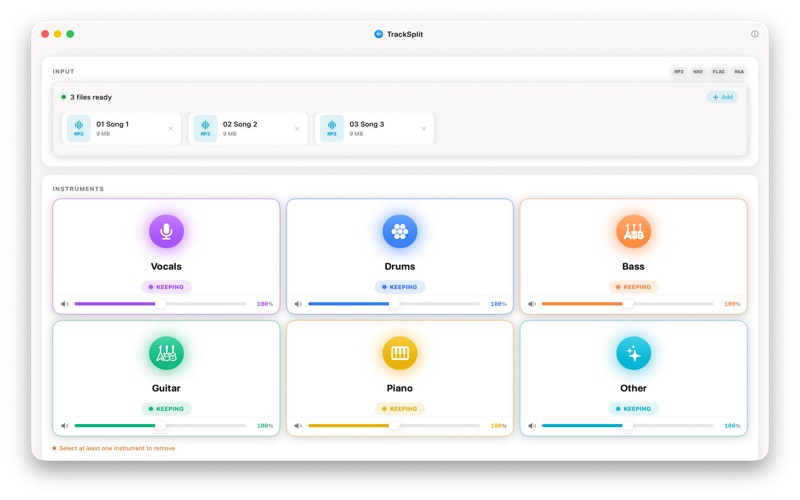This screenshot has width=800, height=500.
Task: Click the Piano card label
Action: [399, 388]
